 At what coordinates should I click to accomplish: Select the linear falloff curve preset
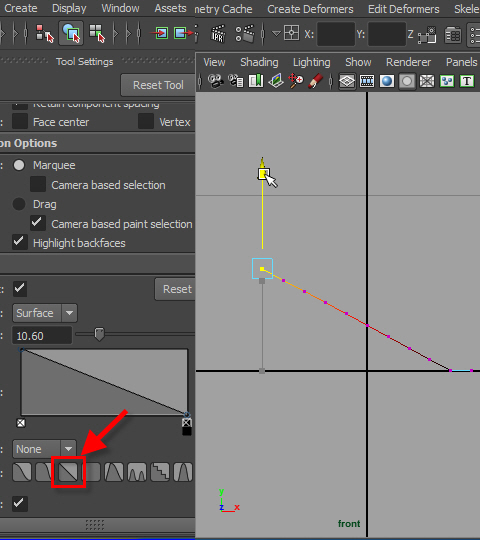(68, 472)
